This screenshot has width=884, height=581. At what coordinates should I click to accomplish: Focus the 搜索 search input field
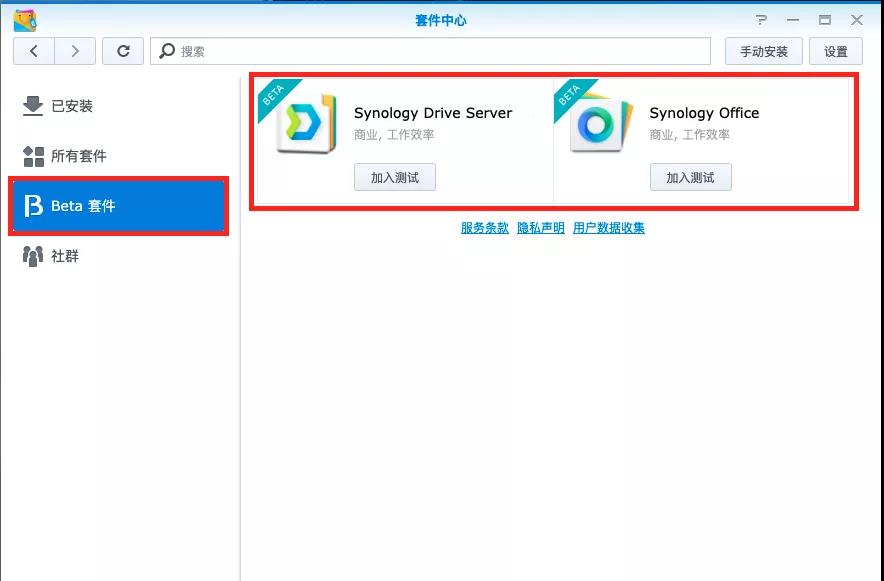coord(440,51)
